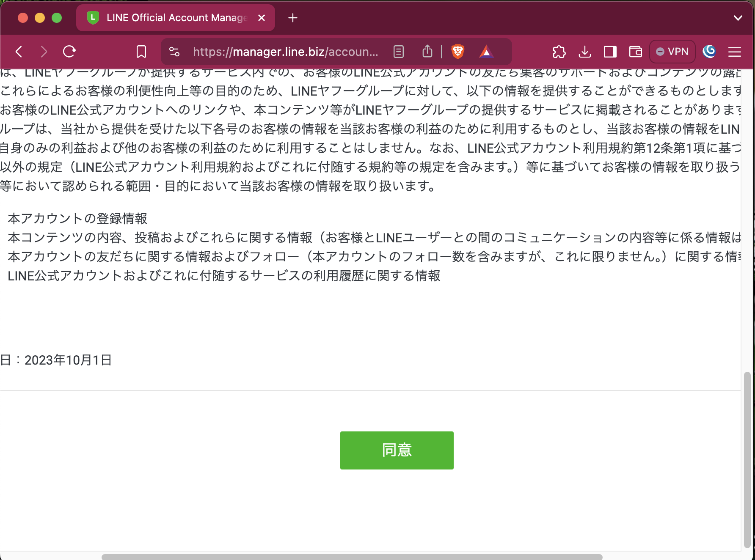Viewport: 755px width, 560px height.
Task: Click the line starting ループは、当社から提供を受けた
Action: pyautogui.click(x=370, y=129)
